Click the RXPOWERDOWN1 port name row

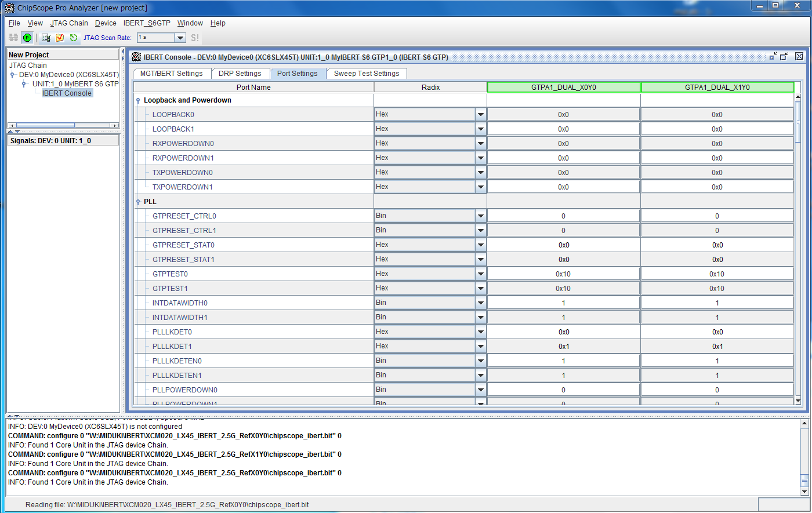pos(253,158)
